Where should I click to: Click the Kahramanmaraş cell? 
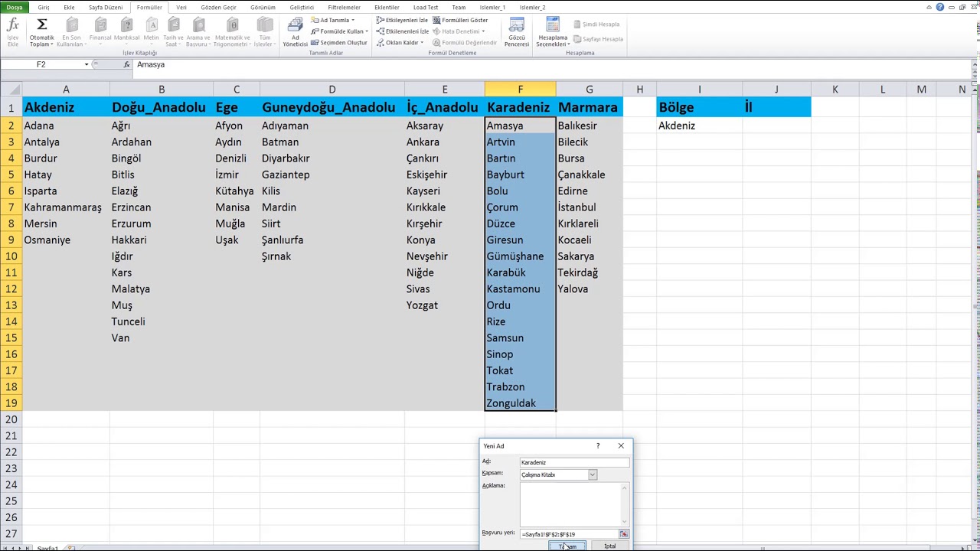pos(66,207)
